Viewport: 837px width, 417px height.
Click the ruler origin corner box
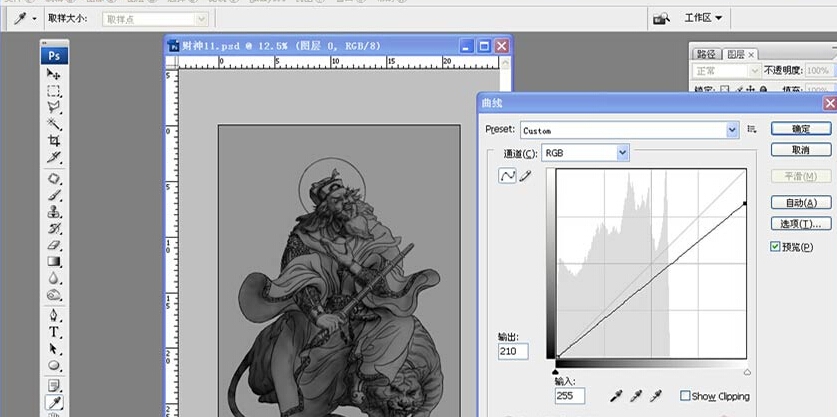click(172, 62)
